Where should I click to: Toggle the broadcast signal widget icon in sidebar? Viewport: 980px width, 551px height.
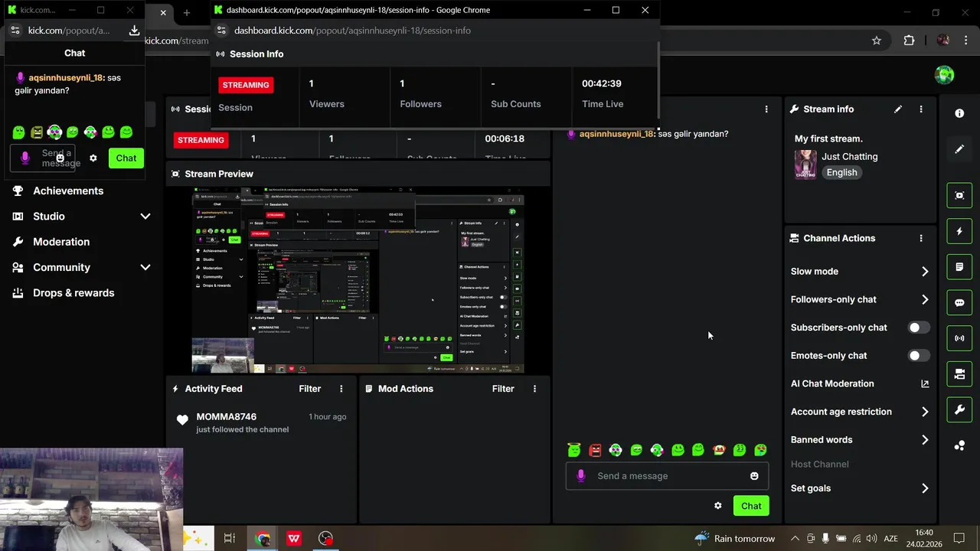pyautogui.click(x=959, y=338)
